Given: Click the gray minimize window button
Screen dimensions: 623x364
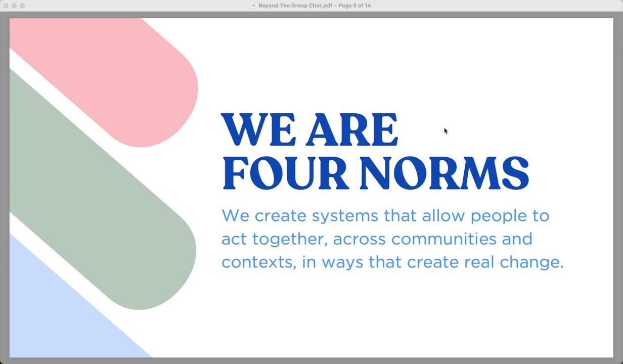Looking at the screenshot, I should pos(14,6).
